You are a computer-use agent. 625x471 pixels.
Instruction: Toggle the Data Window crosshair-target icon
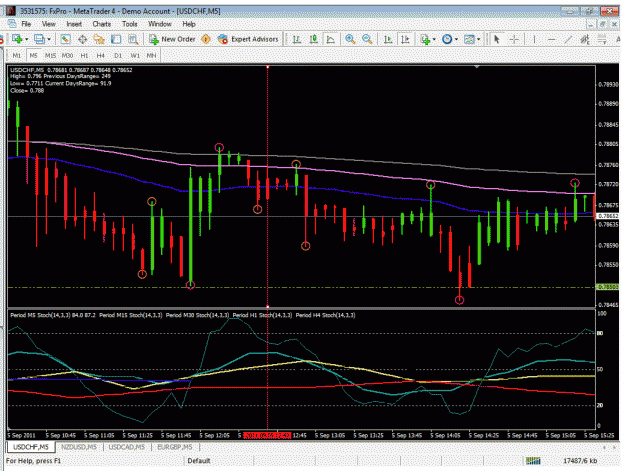click(83, 39)
